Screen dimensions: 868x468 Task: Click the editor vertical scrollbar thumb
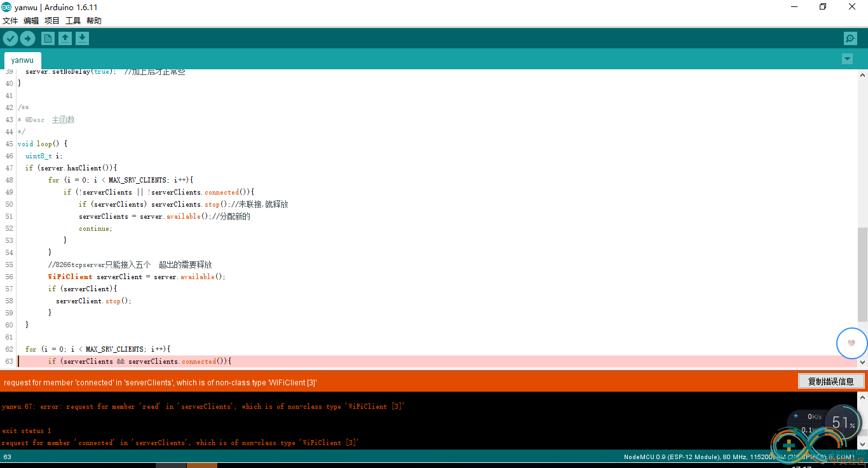[862, 275]
